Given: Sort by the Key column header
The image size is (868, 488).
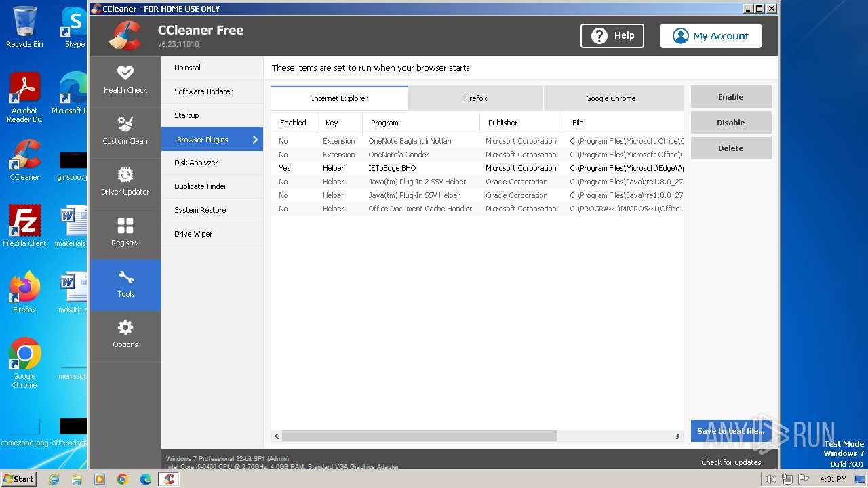Looking at the screenshot, I should point(340,123).
